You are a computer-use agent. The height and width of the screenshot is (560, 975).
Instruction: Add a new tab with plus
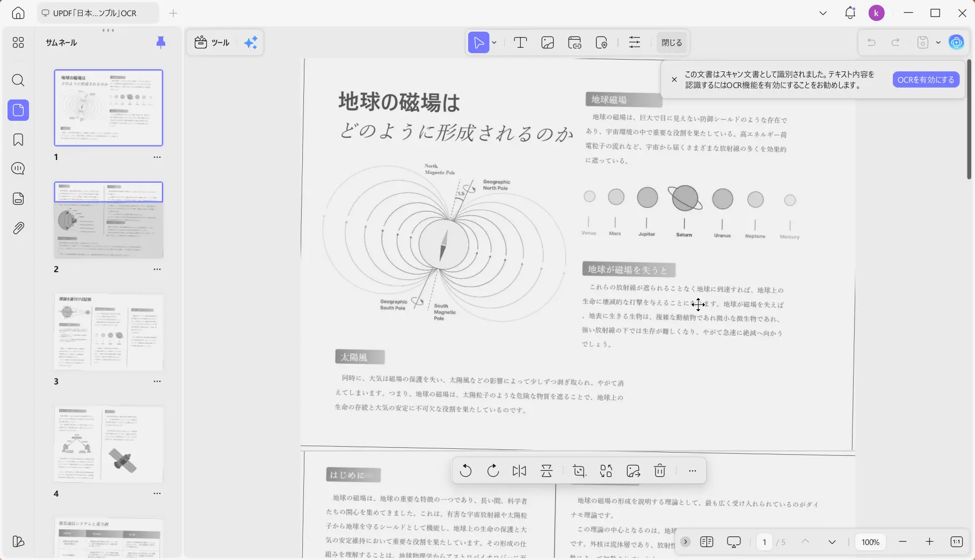pos(173,13)
